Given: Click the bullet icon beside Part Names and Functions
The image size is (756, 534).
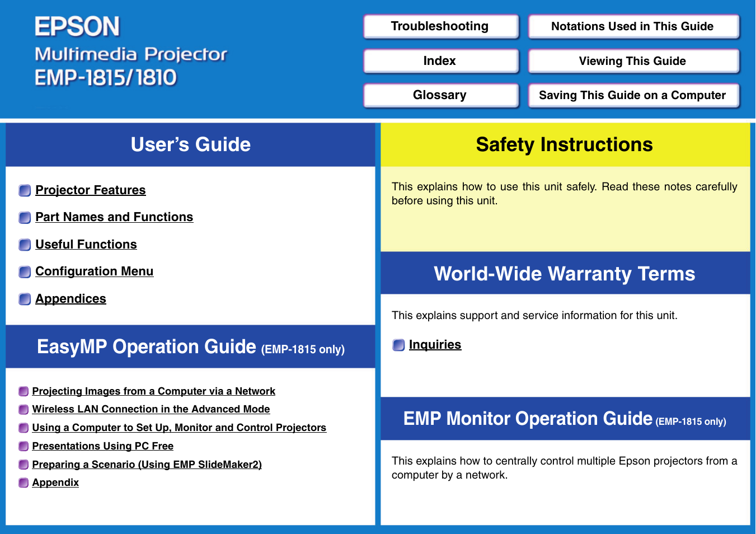Looking at the screenshot, I should [x=25, y=218].
